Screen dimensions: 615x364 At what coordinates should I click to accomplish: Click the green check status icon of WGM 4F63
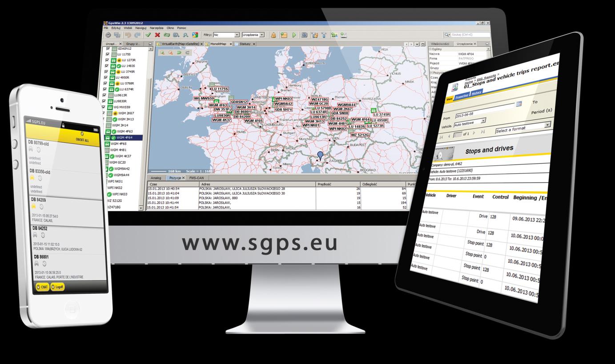113,132
